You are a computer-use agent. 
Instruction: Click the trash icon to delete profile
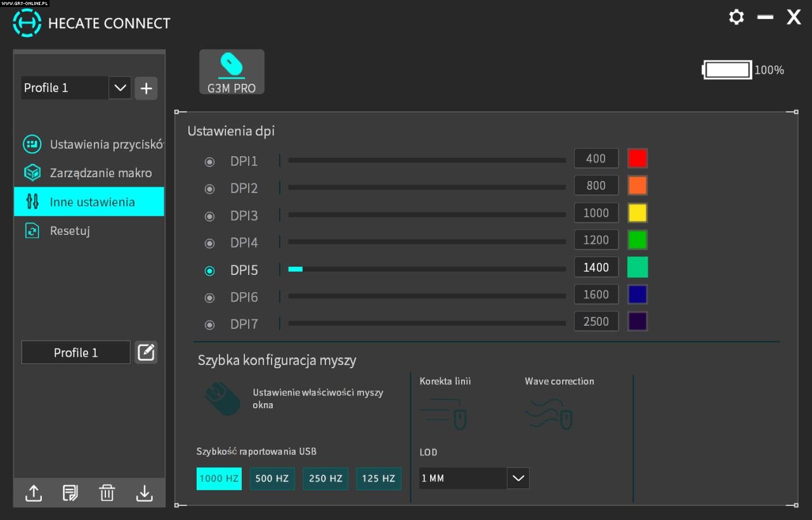coord(107,493)
